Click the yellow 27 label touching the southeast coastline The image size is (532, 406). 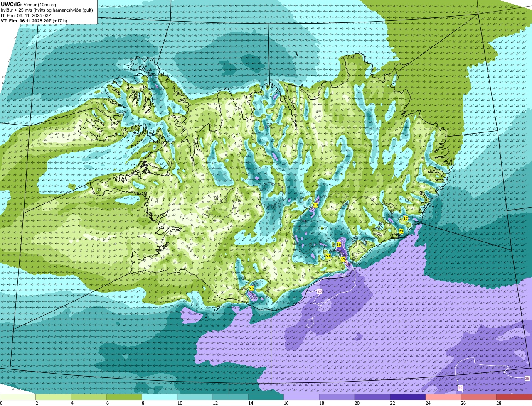pos(401,231)
